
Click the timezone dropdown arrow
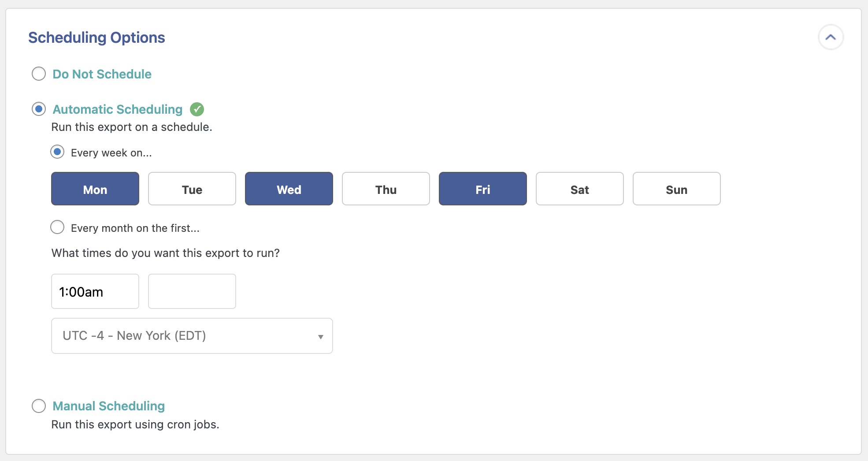[x=321, y=337]
